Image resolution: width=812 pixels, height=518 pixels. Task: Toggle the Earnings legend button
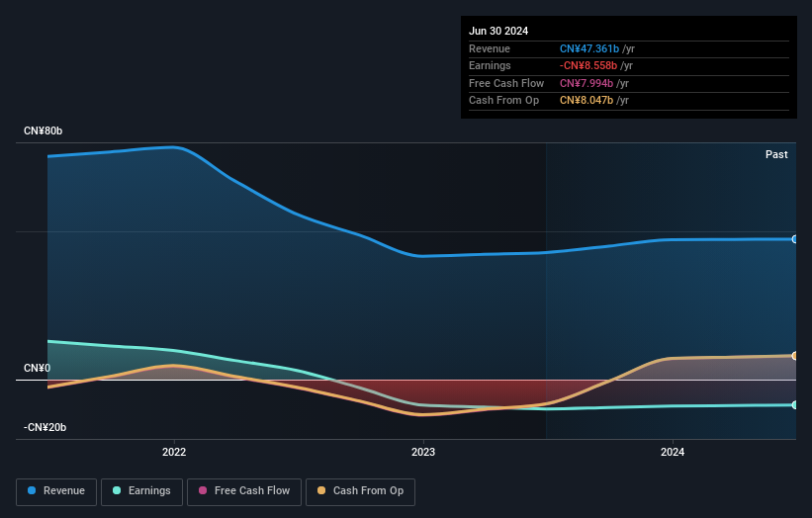pos(141,491)
